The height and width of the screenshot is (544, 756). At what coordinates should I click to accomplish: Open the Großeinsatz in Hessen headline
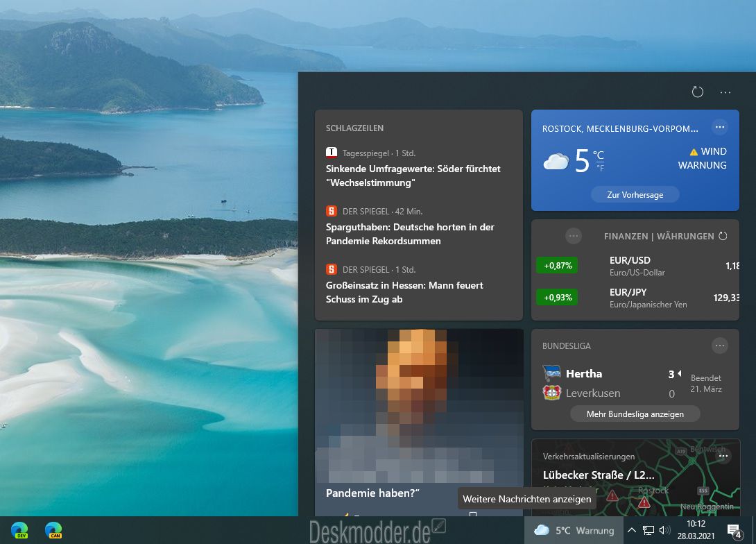point(404,292)
